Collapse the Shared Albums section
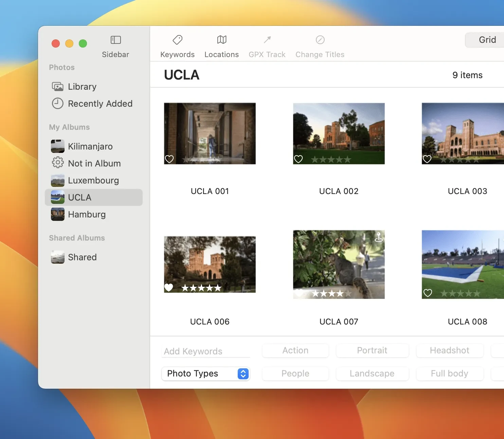 [77, 238]
